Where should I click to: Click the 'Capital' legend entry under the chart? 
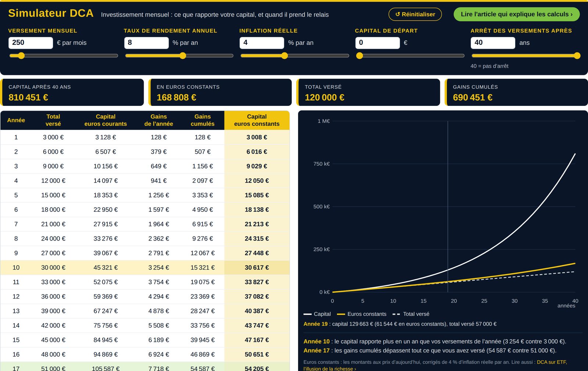pyautogui.click(x=317, y=314)
